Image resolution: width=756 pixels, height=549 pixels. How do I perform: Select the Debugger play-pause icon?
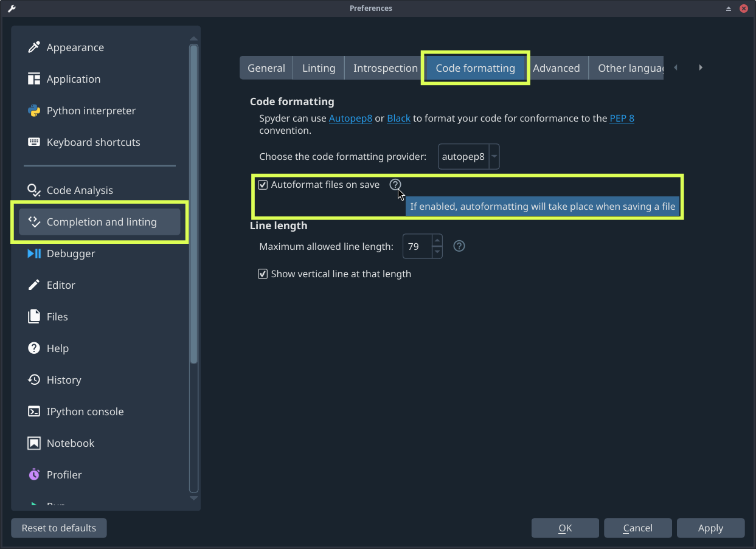(34, 254)
